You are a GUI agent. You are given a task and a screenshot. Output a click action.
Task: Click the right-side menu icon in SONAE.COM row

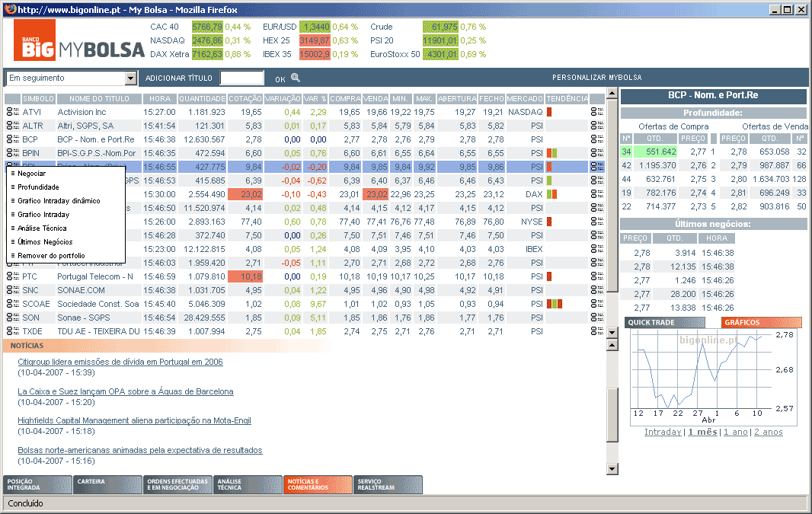[597, 290]
